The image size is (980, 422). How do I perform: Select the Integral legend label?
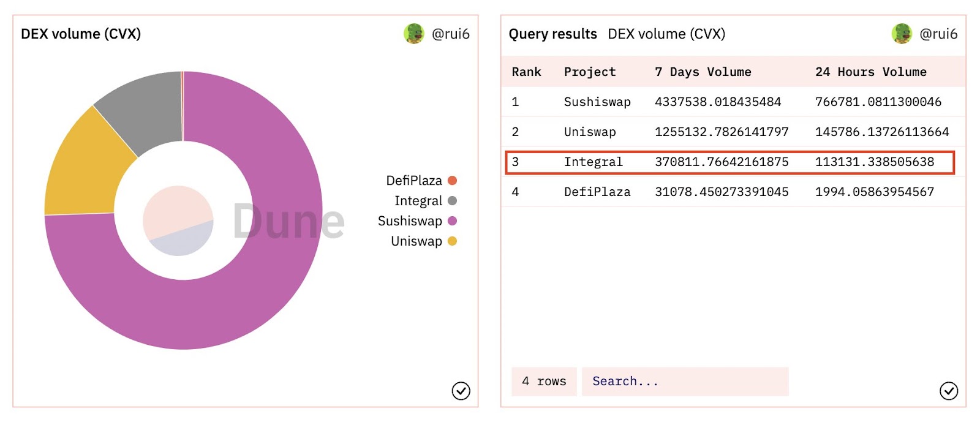[418, 201]
